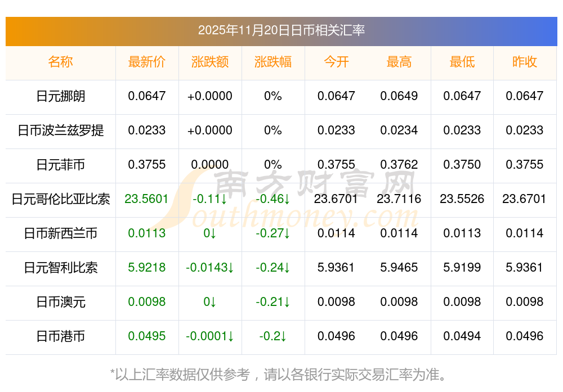Screen dimensions: 563x392
Task: Click the 今开 column header
Action: [x=336, y=62]
